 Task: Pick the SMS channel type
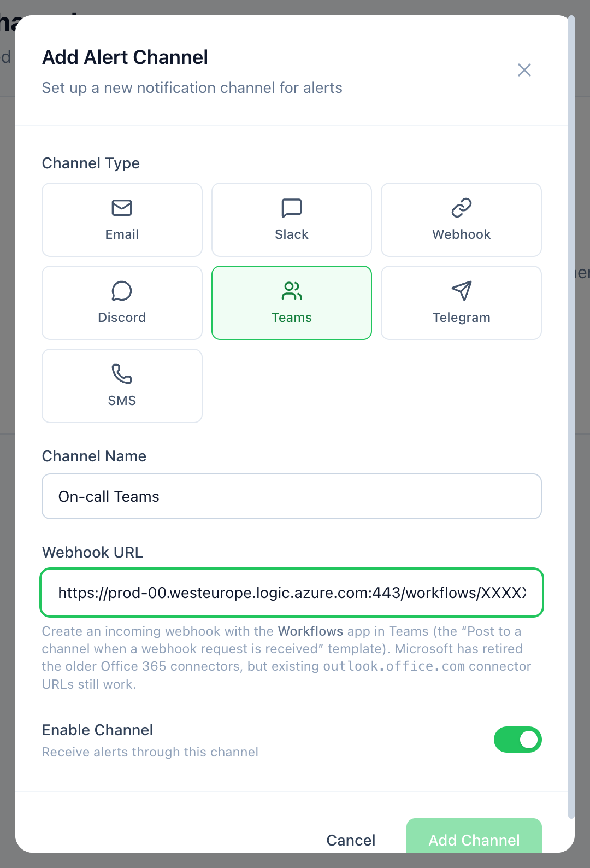(122, 386)
